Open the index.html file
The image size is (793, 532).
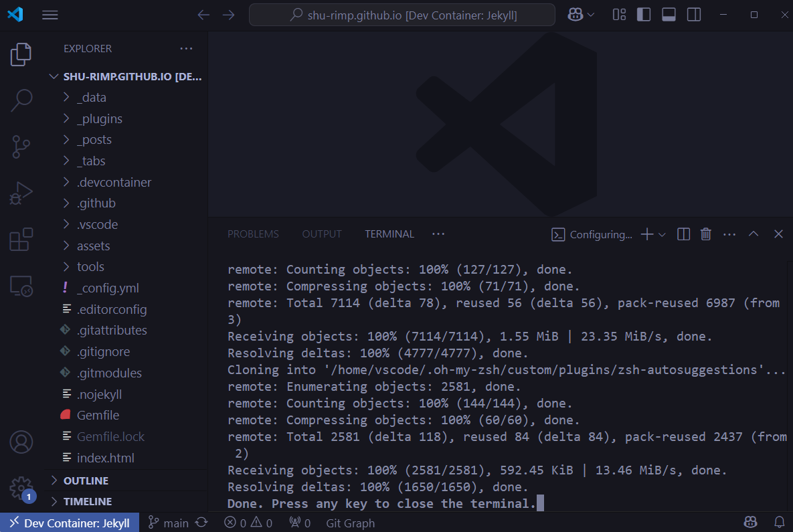126,458
